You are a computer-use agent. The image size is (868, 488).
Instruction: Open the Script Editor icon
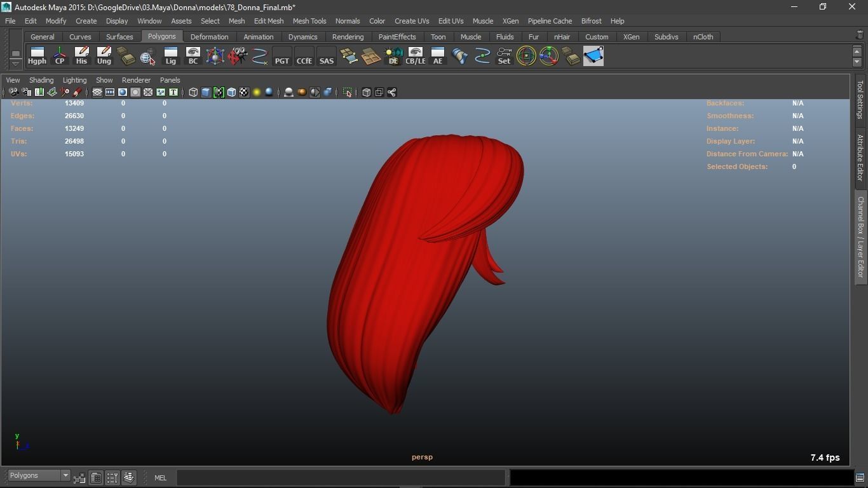coord(860,478)
